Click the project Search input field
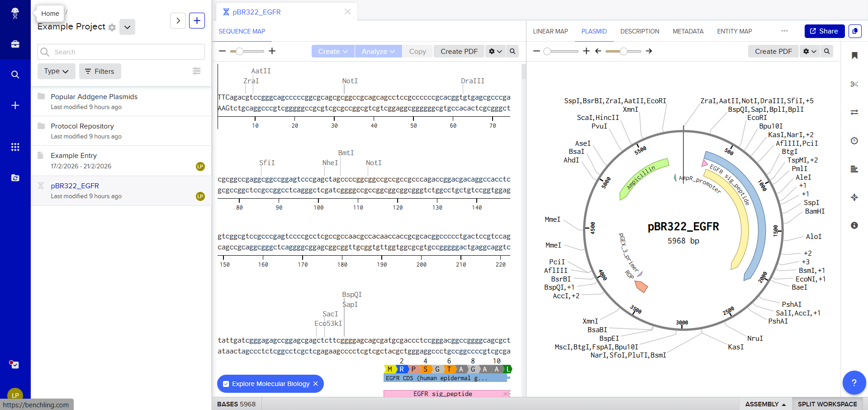The height and width of the screenshot is (410, 868). 121,52
